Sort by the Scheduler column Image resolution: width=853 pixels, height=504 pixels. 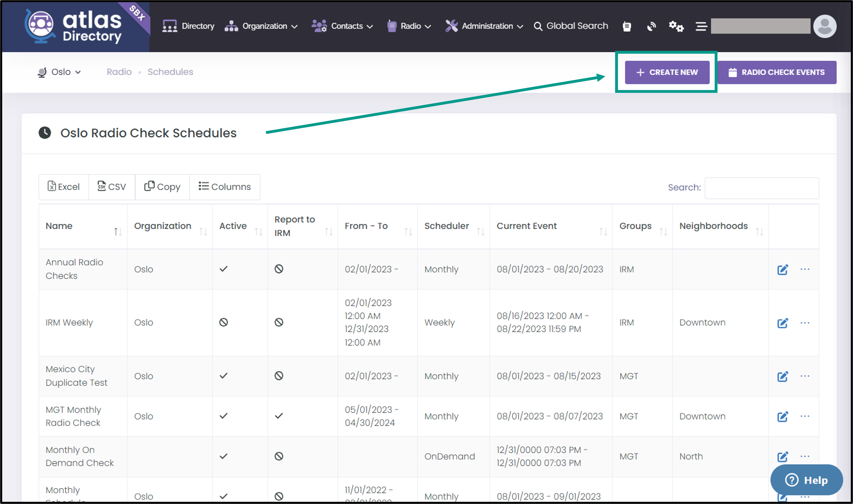(453, 226)
